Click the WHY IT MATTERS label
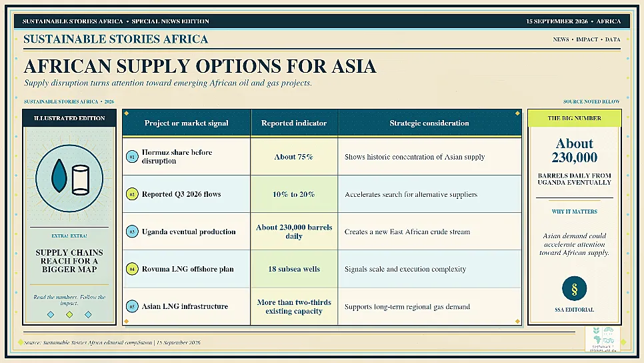Viewport: 644px width, 363px height. coord(574,212)
